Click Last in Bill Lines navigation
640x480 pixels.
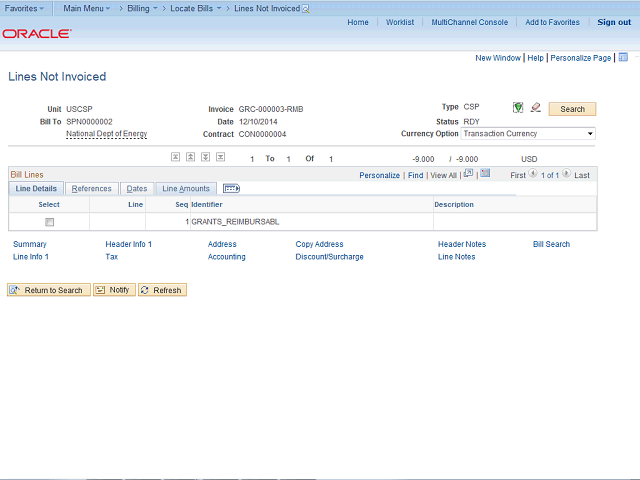(582, 175)
